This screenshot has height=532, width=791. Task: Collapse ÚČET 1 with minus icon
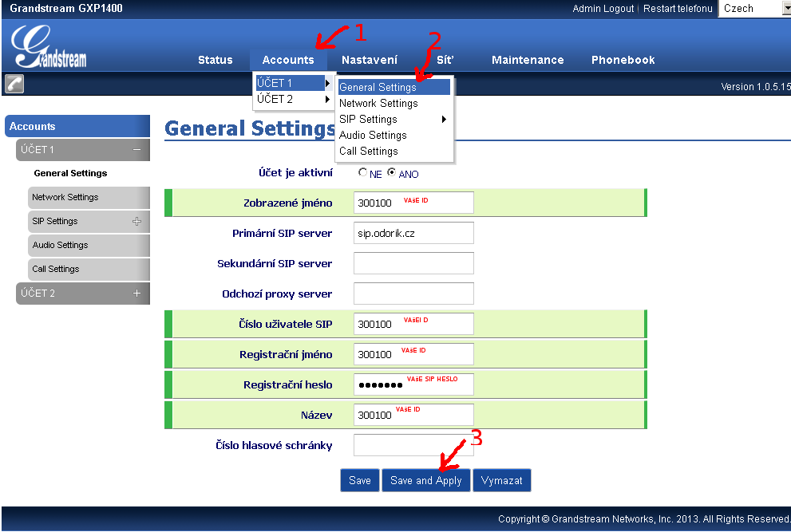coord(136,150)
